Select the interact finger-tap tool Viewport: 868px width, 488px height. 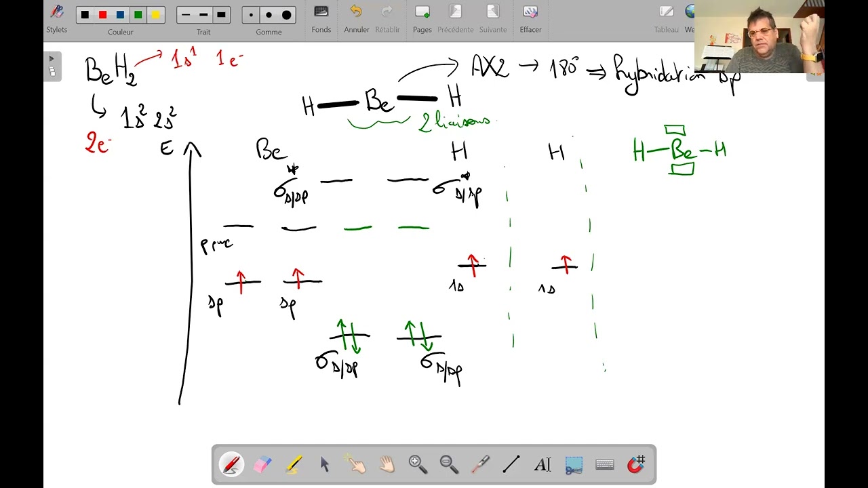click(355, 464)
